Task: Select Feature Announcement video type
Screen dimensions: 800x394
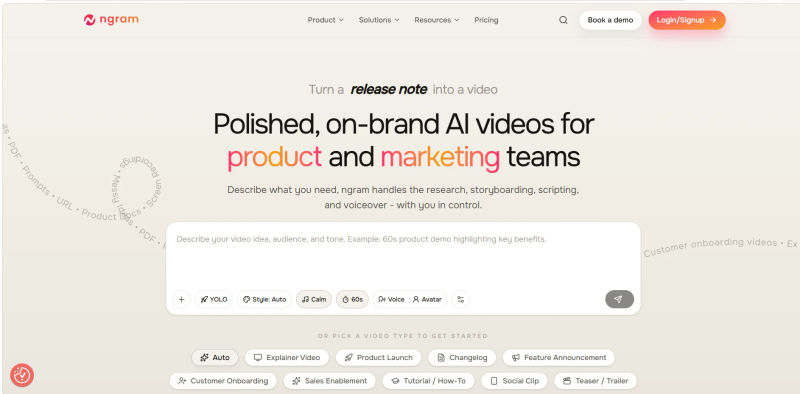Action: click(x=559, y=358)
